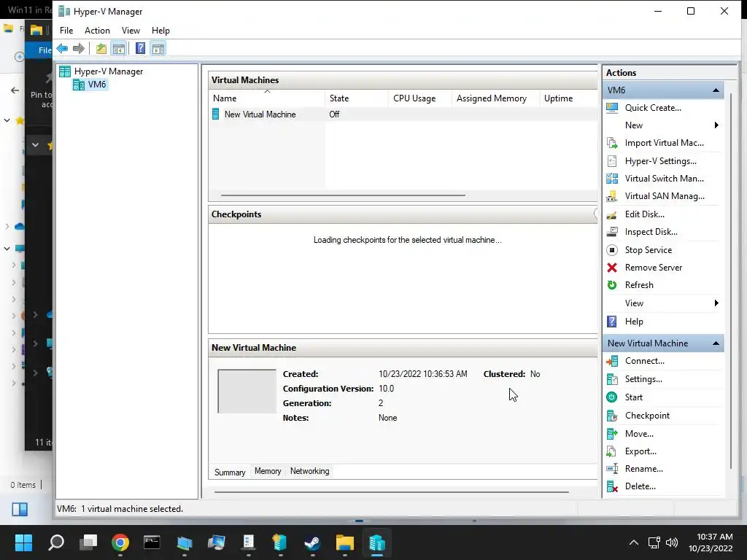Select the VM6 server tree node

[x=97, y=85]
